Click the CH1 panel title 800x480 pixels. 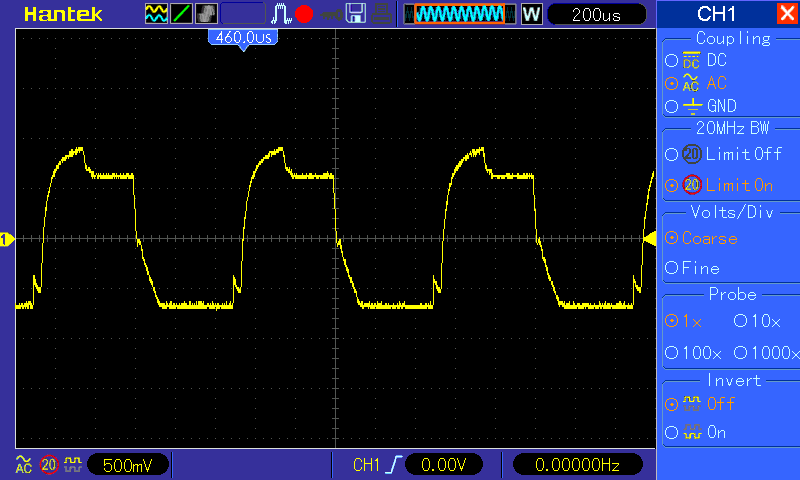[717, 14]
